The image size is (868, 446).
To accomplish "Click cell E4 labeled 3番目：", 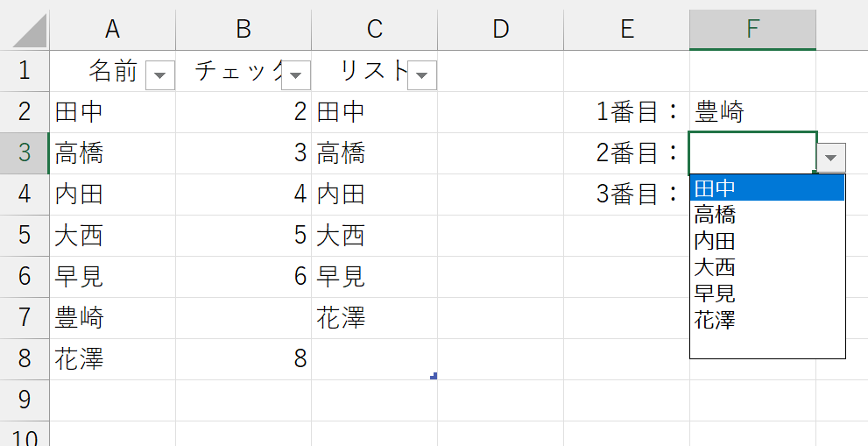I will [x=626, y=195].
